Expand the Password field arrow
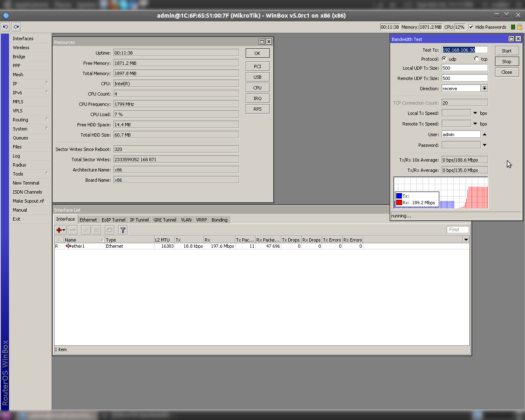 point(484,145)
